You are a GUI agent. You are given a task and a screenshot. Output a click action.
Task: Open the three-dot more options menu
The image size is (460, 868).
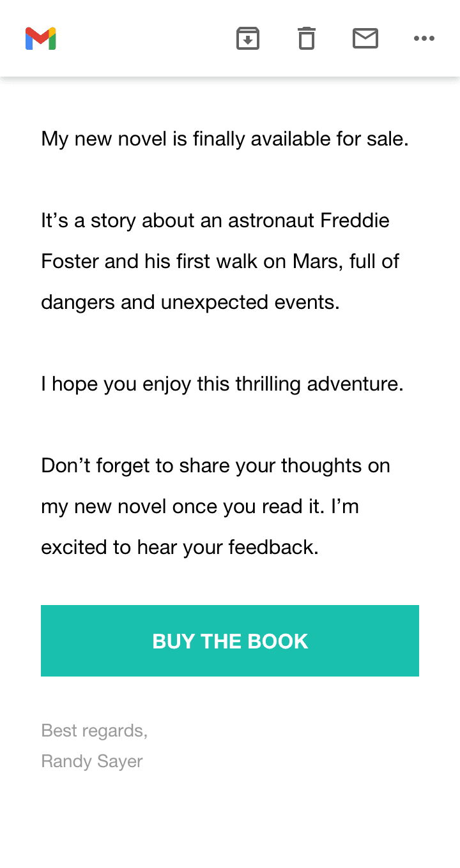click(424, 39)
